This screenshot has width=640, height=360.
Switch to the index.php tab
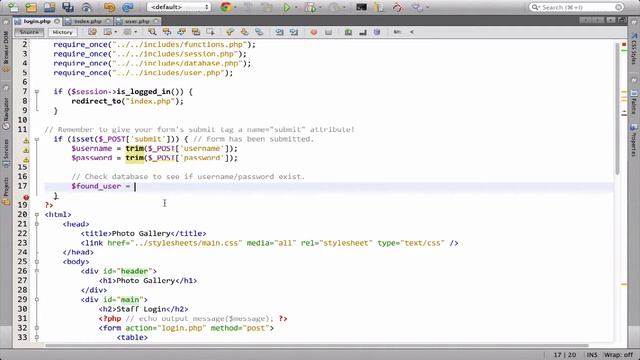click(x=88, y=21)
